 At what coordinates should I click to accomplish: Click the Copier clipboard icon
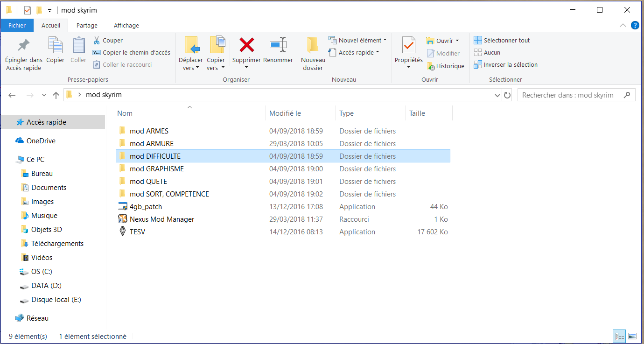(56, 45)
